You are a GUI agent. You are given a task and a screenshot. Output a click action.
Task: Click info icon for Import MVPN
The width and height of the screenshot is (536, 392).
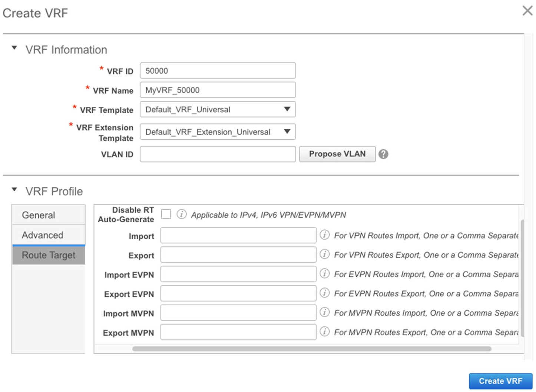pos(324,312)
